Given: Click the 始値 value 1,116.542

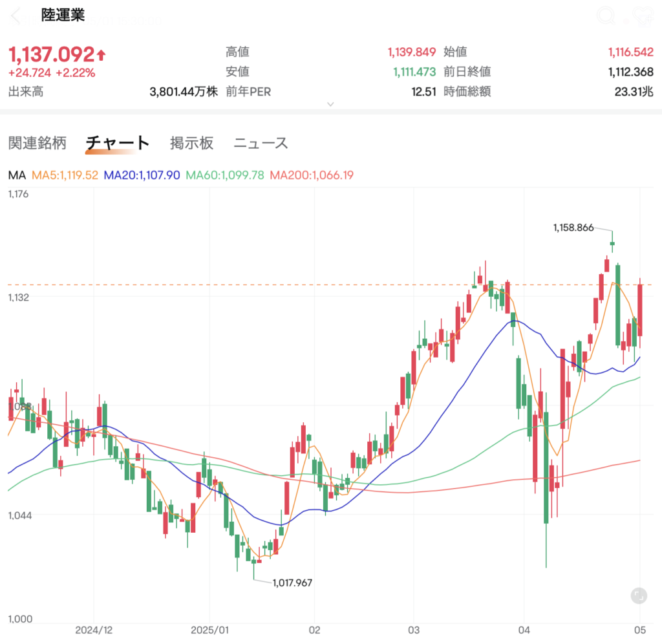Looking at the screenshot, I should 631,52.
